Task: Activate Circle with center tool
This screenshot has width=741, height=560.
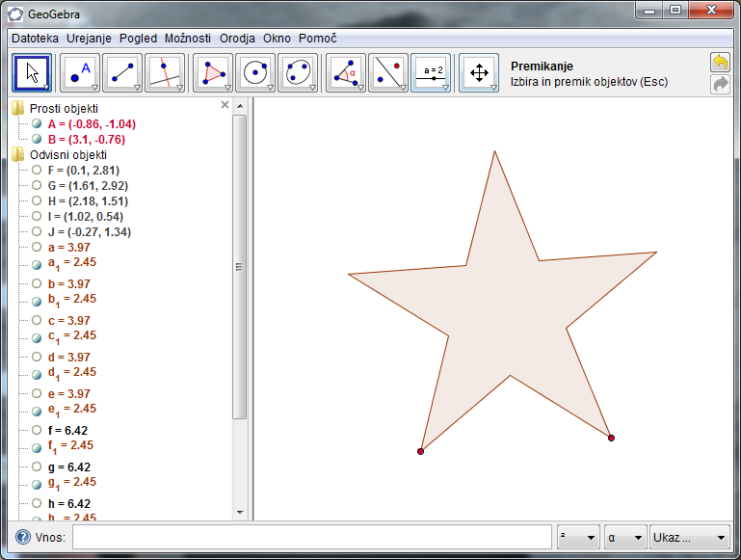Action: (x=255, y=73)
